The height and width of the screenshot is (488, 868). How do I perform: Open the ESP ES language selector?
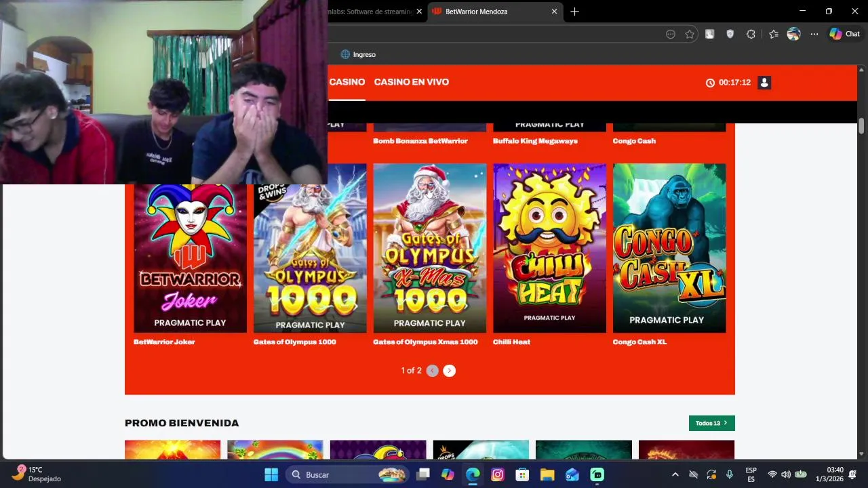(x=751, y=475)
